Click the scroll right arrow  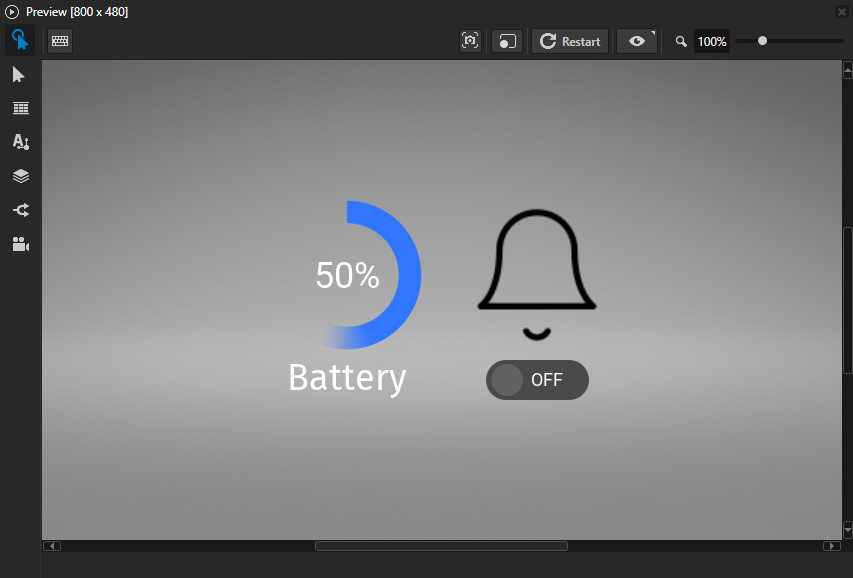[x=831, y=546]
